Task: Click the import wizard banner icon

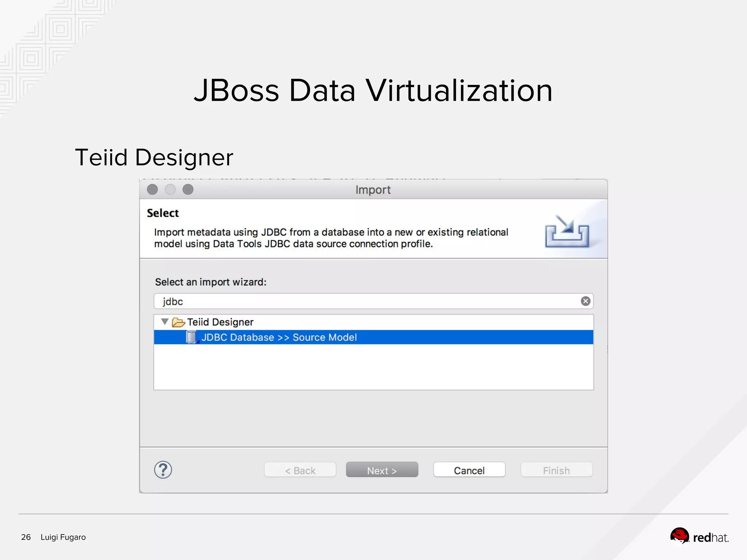Action: (567, 232)
